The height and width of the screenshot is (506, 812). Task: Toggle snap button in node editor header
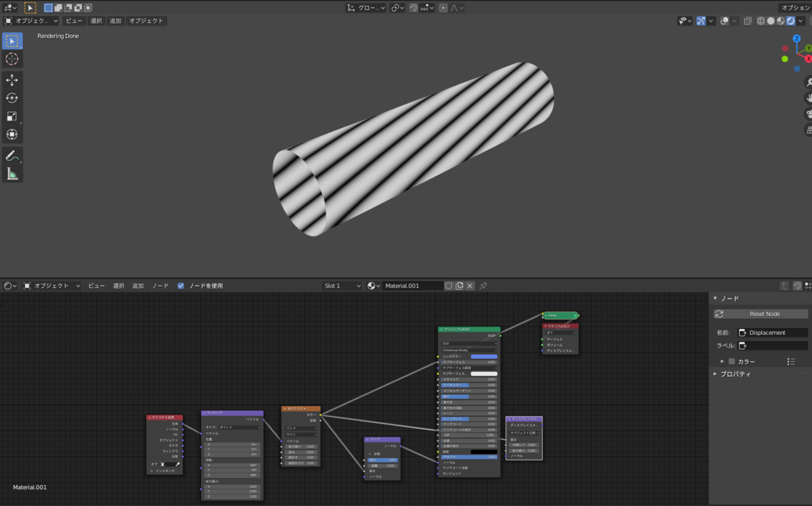click(798, 285)
